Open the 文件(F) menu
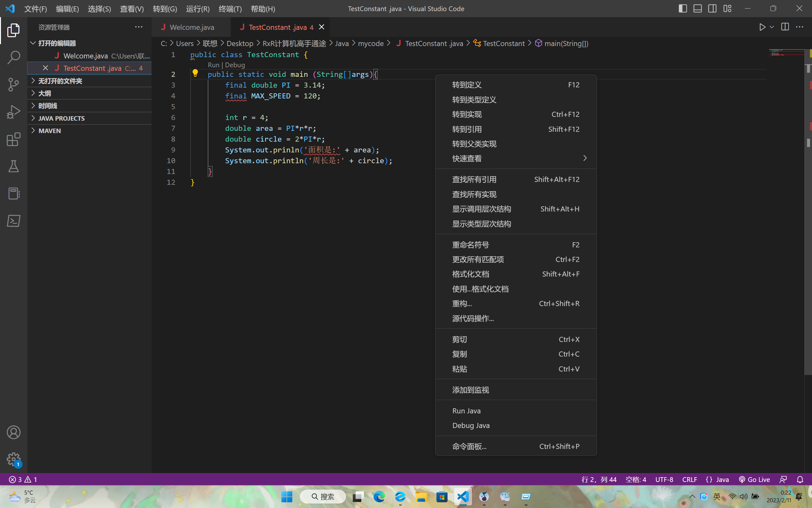 coord(36,9)
